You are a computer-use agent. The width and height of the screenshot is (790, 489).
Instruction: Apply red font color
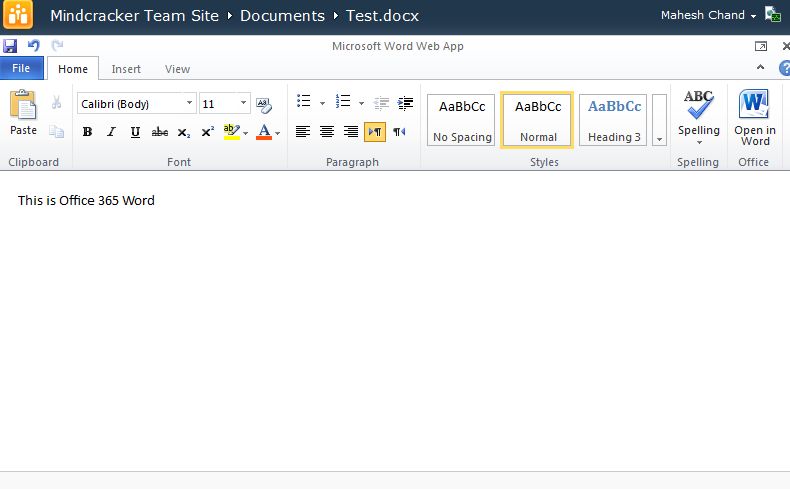pyautogui.click(x=264, y=132)
